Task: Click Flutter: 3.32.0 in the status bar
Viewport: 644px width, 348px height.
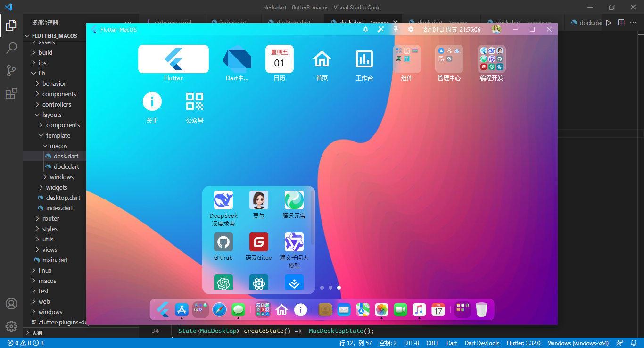Action: [523, 343]
